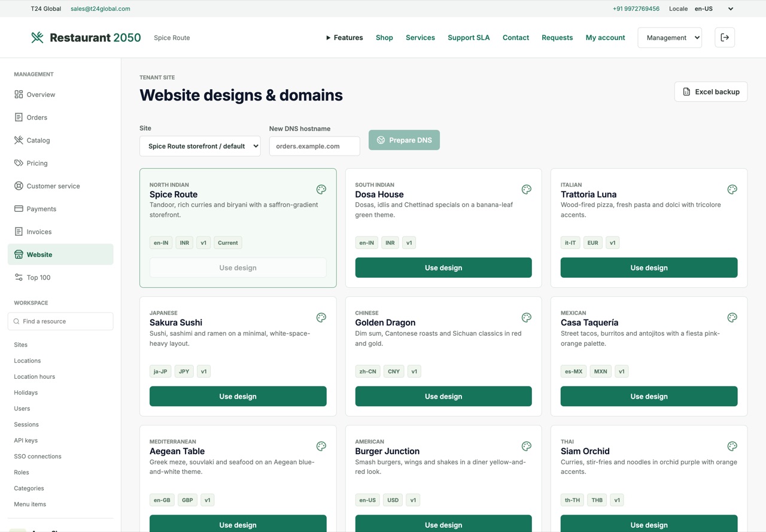This screenshot has width=766, height=532.
Task: Use the Trattoria Luna design
Action: pos(649,267)
